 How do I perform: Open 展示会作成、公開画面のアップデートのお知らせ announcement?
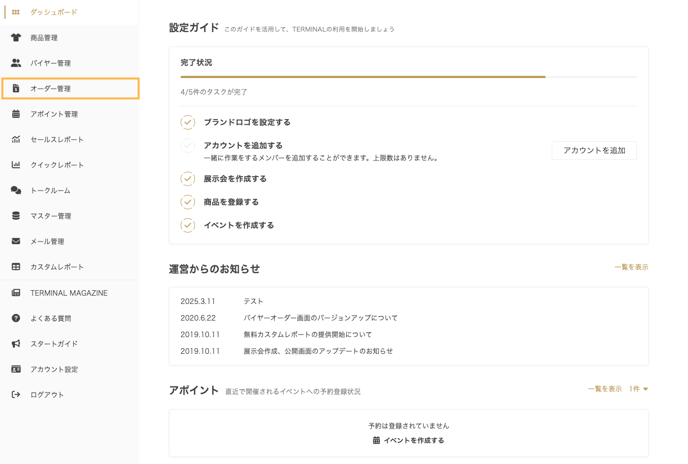[x=318, y=351]
